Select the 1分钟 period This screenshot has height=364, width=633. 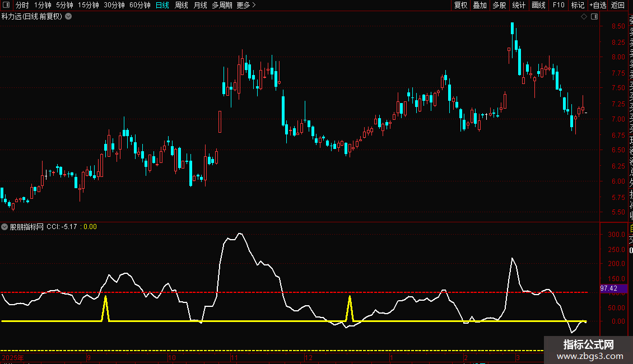coord(43,5)
